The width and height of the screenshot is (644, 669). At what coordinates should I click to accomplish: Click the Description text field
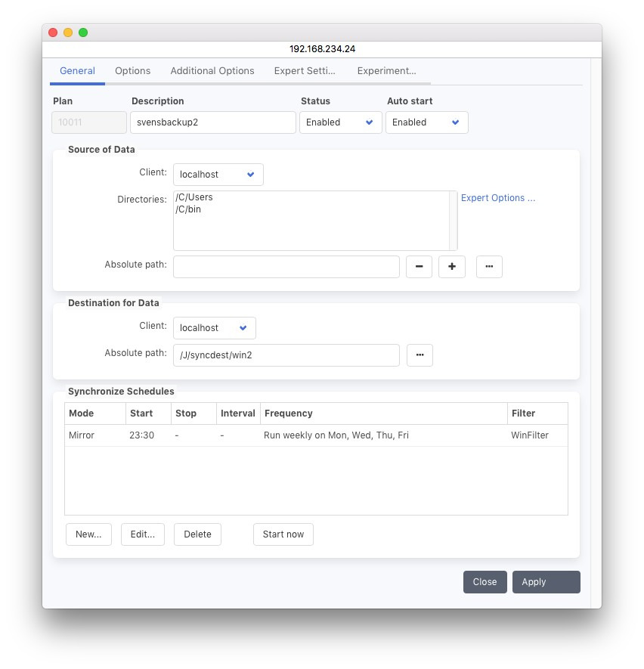pos(212,122)
